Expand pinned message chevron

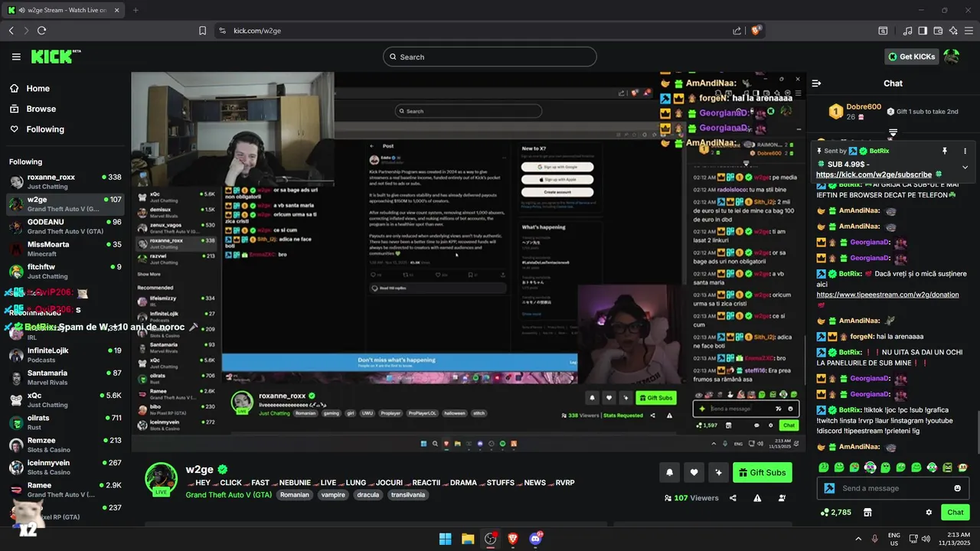pyautogui.click(x=965, y=167)
